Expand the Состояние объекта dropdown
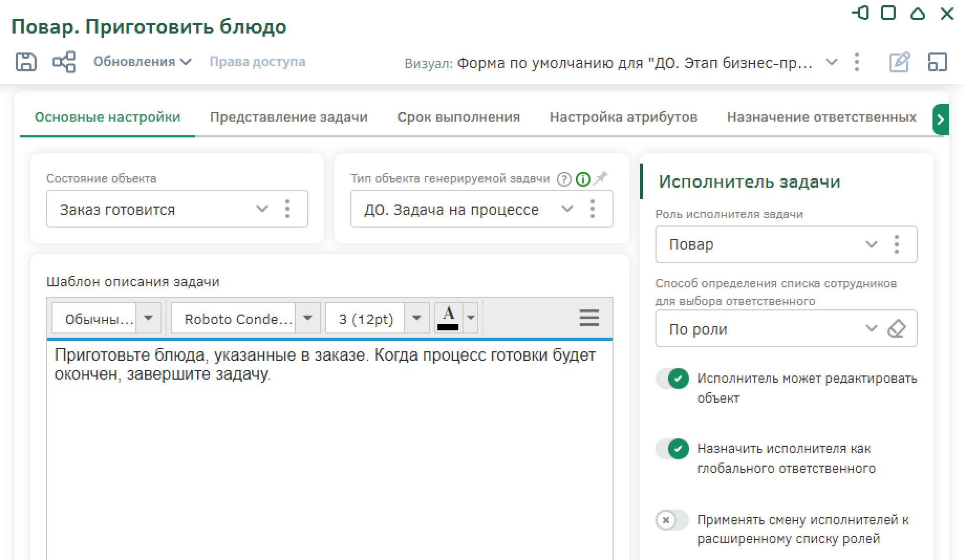The width and height of the screenshot is (966, 560). point(262,209)
